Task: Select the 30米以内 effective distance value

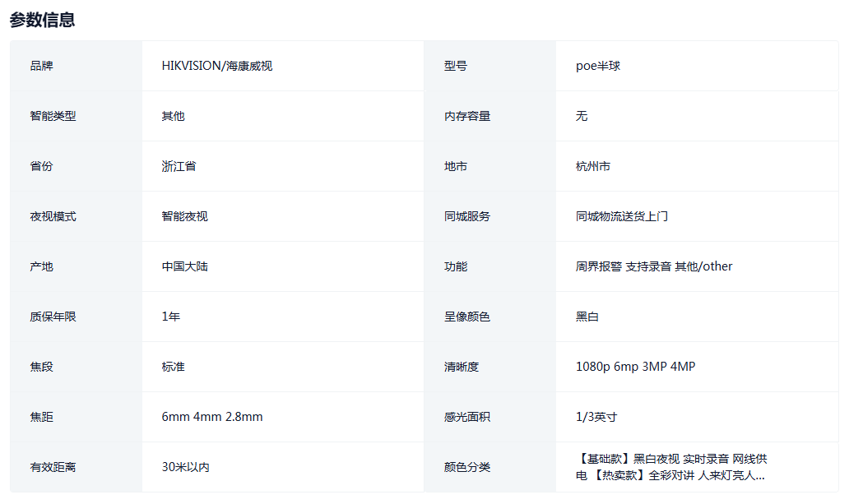Action: click(185, 467)
